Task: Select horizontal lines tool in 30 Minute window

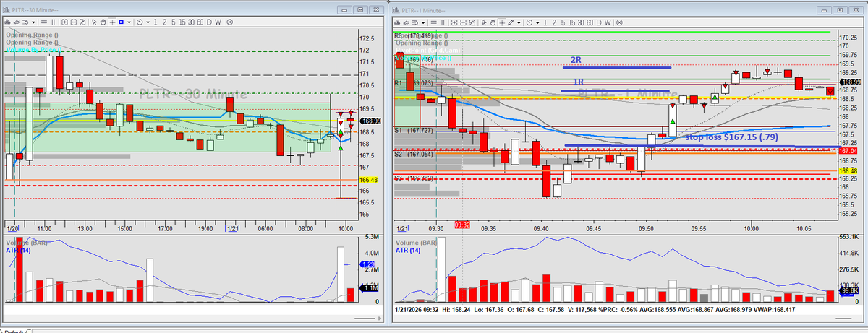Action: pos(43,22)
